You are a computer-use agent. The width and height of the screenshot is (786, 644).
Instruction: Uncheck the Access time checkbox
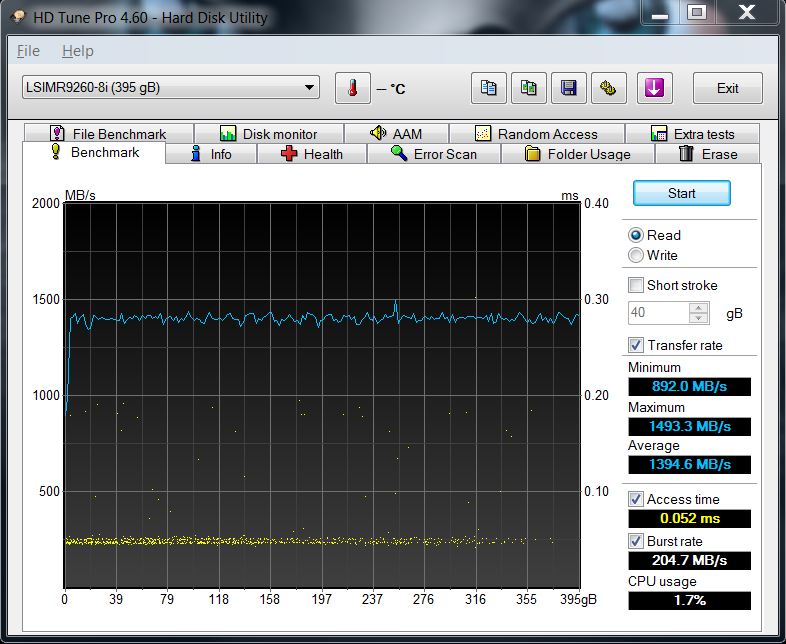point(636,499)
